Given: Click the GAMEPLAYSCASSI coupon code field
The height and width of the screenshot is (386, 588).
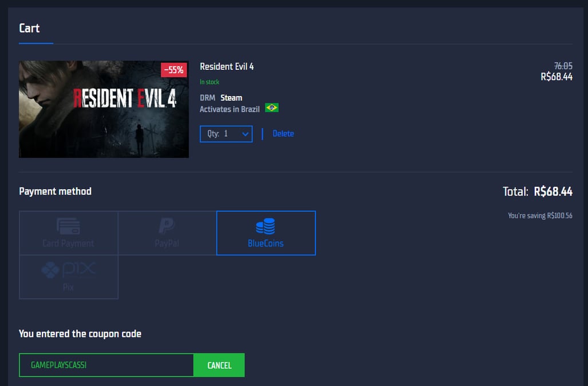Looking at the screenshot, I should click(x=106, y=365).
